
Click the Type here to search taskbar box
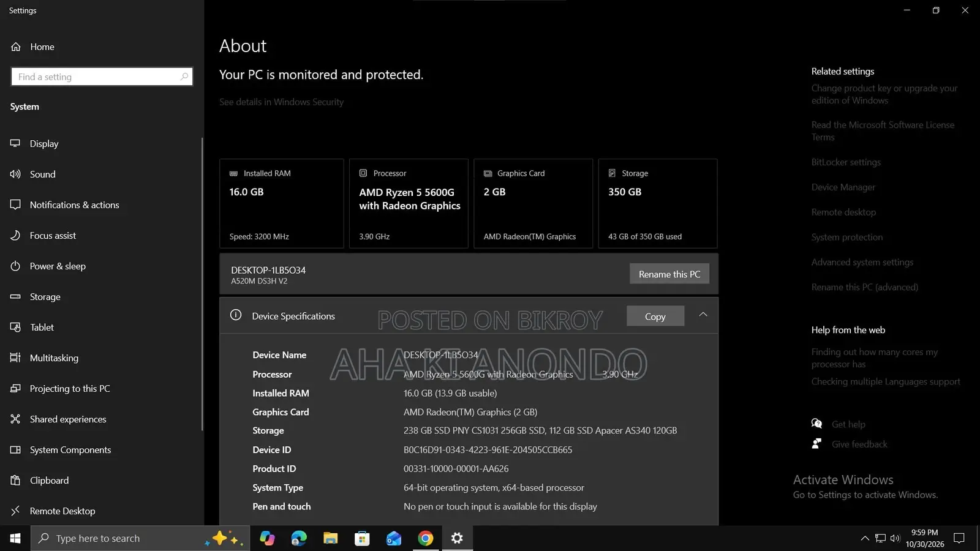click(140, 538)
